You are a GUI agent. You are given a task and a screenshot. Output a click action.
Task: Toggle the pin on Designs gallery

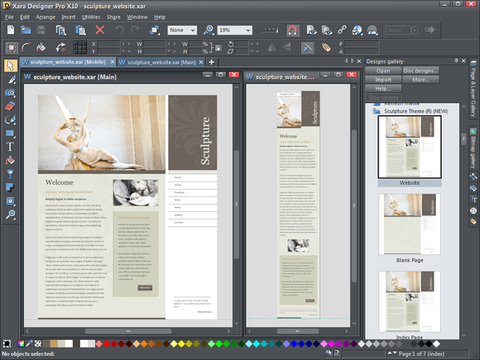(456, 61)
